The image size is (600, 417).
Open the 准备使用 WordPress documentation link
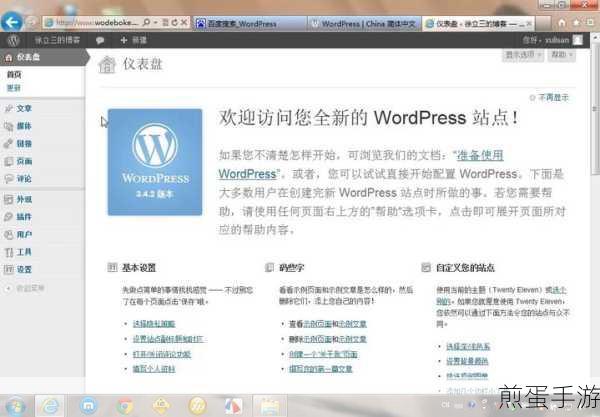click(479, 155)
